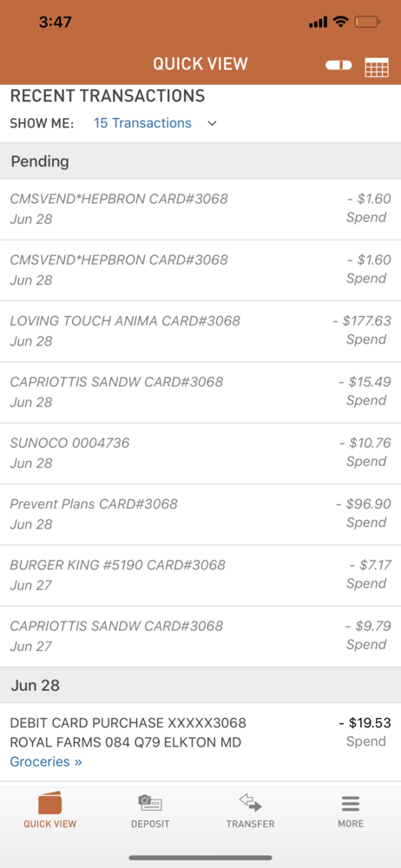Open the BURGER KING #5190 transaction
This screenshot has width=401, height=868.
pos(200,575)
